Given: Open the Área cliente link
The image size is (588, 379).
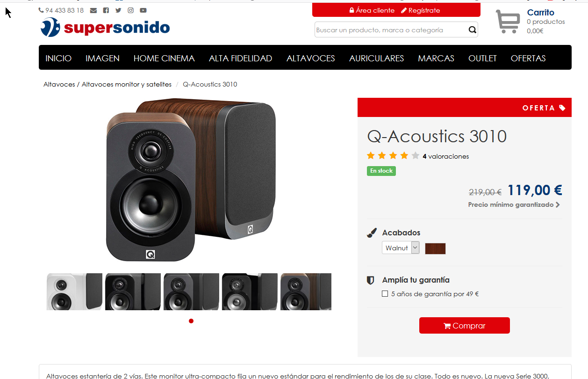Looking at the screenshot, I should [372, 10].
